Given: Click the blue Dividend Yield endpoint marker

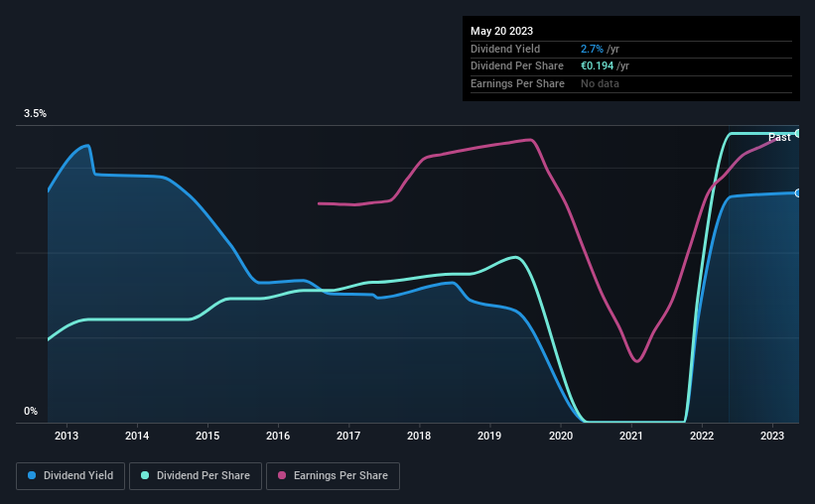Looking at the screenshot, I should click(x=798, y=193).
